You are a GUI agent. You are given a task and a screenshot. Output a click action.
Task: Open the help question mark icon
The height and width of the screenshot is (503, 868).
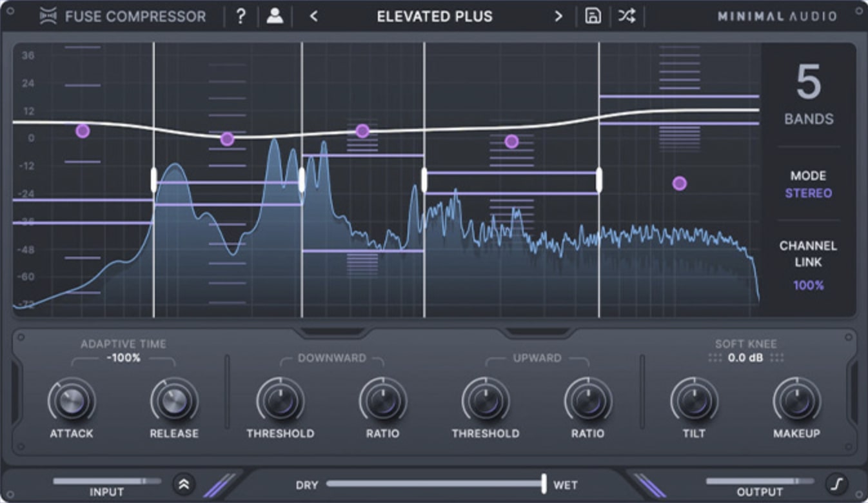(241, 17)
